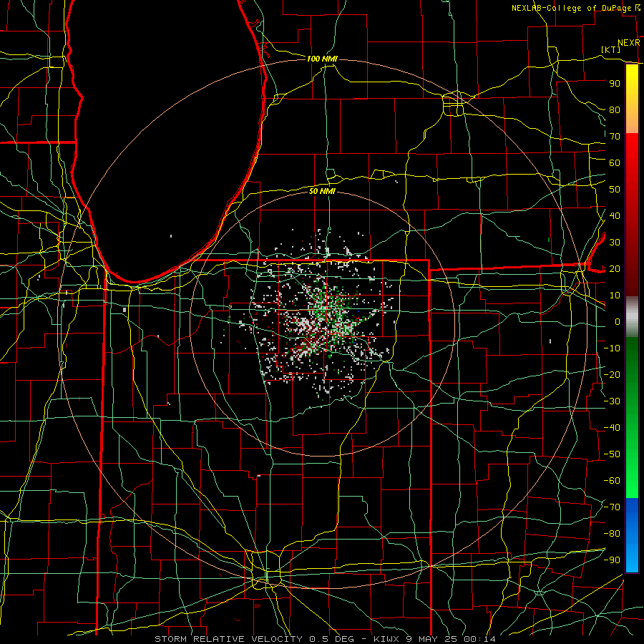Image resolution: width=644 pixels, height=644 pixels.
Task: Click the -20 value on velocity scale
Action: tap(612, 374)
